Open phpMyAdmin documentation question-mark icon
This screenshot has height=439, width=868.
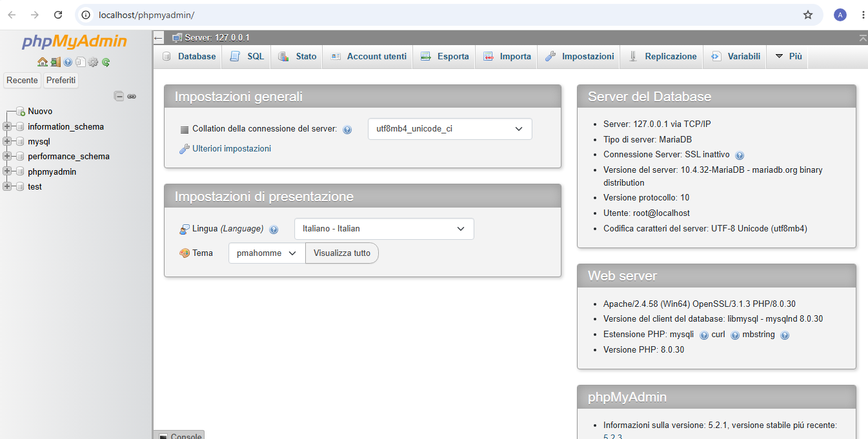click(68, 63)
